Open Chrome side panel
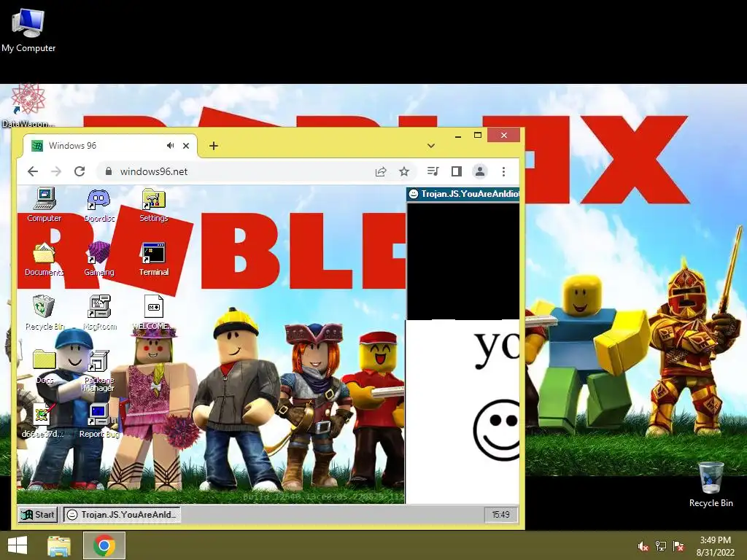 pos(457,171)
